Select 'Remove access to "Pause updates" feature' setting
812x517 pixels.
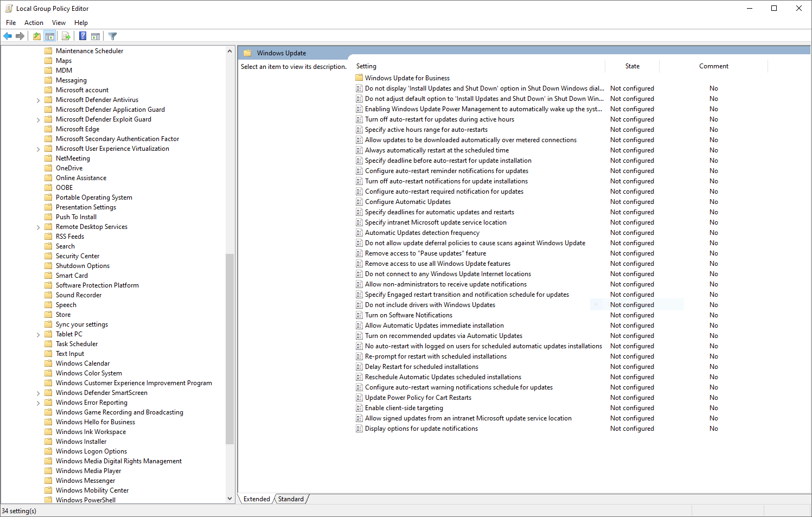tap(425, 253)
